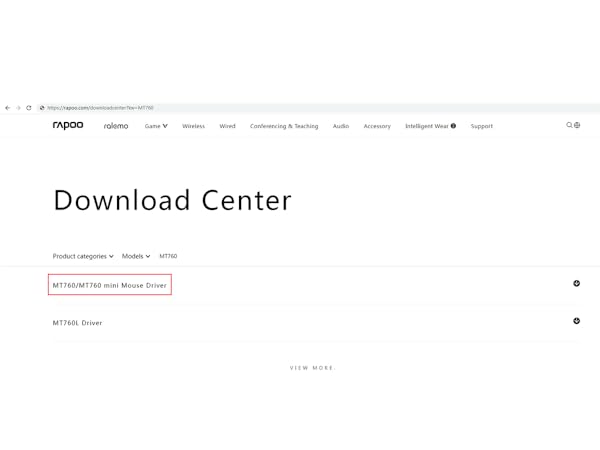Open the Support menu item

[482, 126]
